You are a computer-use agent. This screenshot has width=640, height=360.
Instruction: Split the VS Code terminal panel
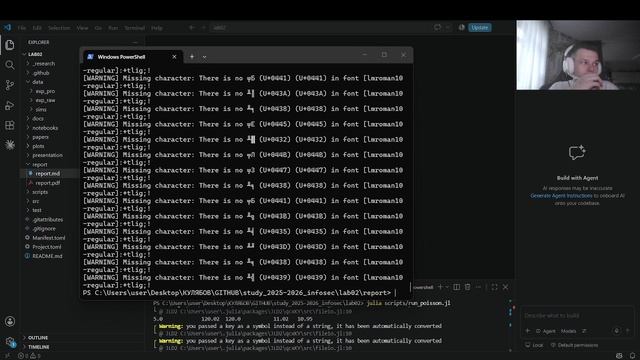(x=456, y=287)
